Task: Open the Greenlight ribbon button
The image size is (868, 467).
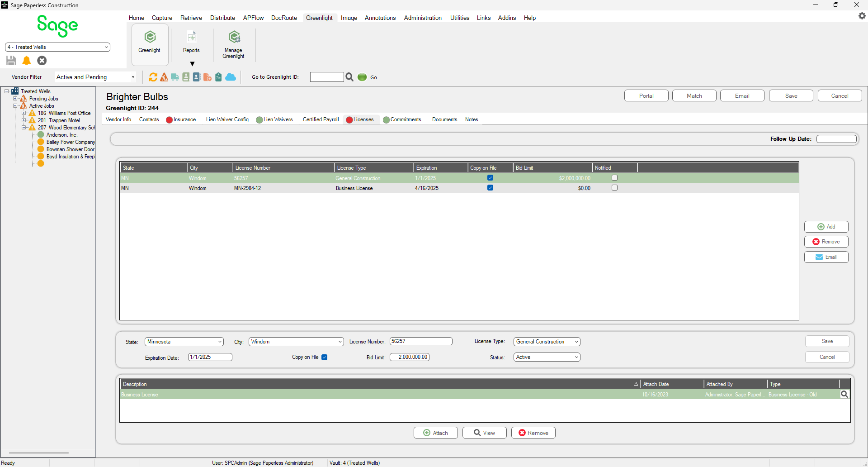Action: [x=150, y=44]
